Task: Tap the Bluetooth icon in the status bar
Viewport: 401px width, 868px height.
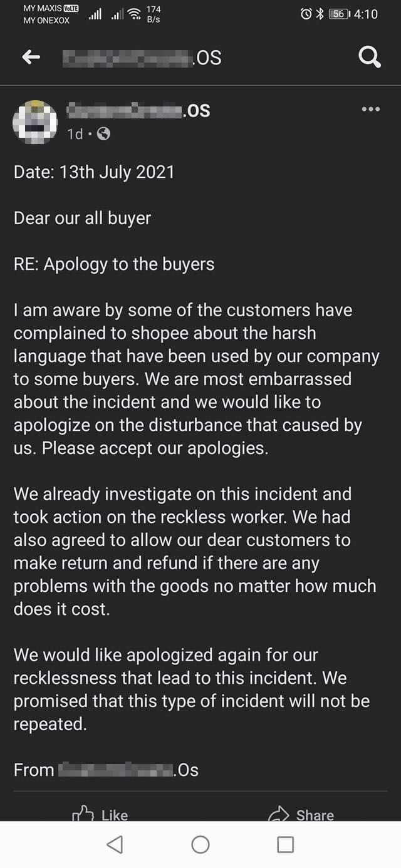Action: tap(319, 14)
